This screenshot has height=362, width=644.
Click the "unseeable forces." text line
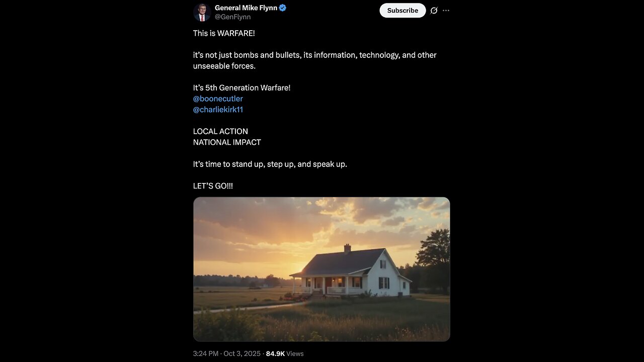click(224, 66)
